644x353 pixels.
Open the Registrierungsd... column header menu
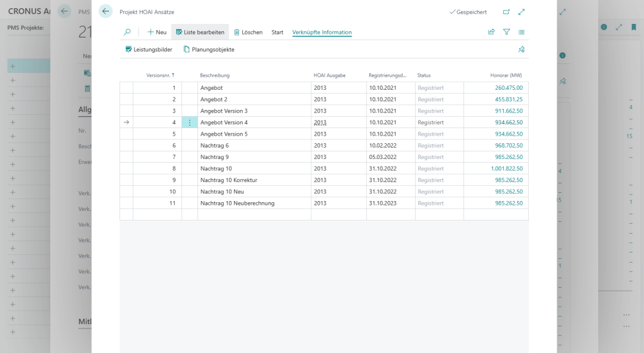click(x=387, y=75)
